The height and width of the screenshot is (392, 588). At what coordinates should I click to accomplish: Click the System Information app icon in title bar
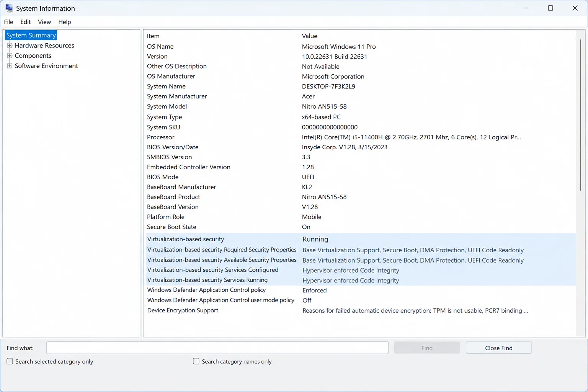click(x=9, y=8)
